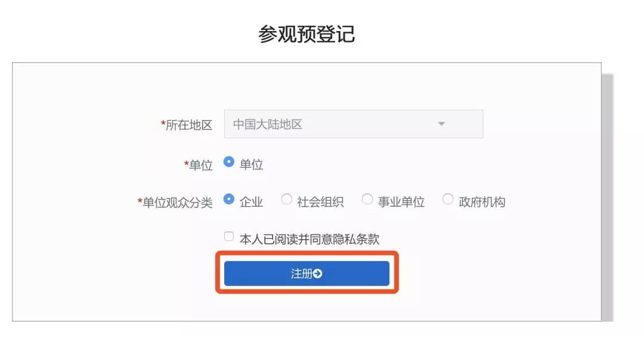Click the *单位 field label

click(x=198, y=165)
